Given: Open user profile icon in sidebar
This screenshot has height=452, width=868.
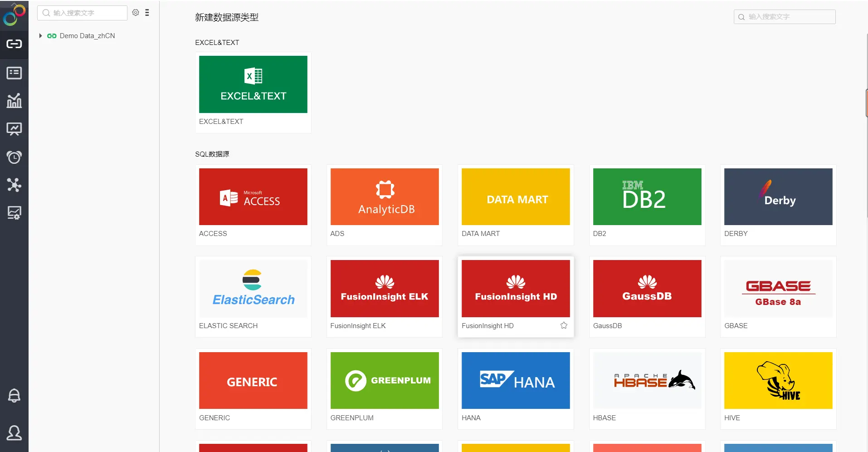Looking at the screenshot, I should coord(14,433).
